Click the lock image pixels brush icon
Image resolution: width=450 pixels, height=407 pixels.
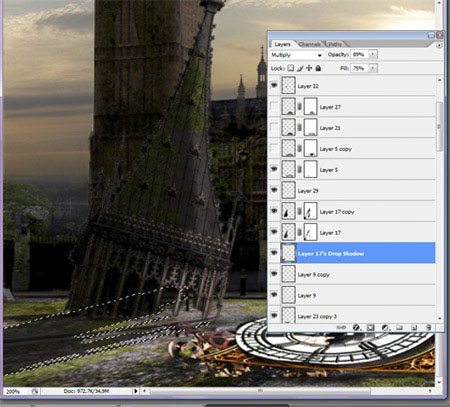300,68
